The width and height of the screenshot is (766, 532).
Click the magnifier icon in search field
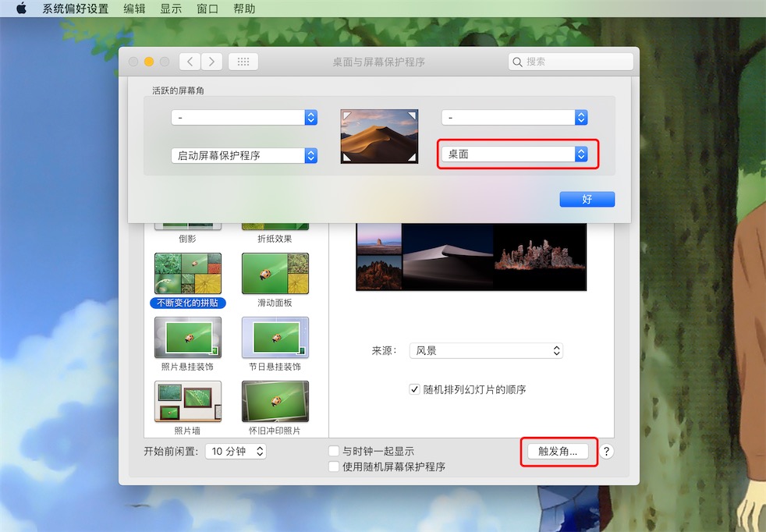click(517, 62)
